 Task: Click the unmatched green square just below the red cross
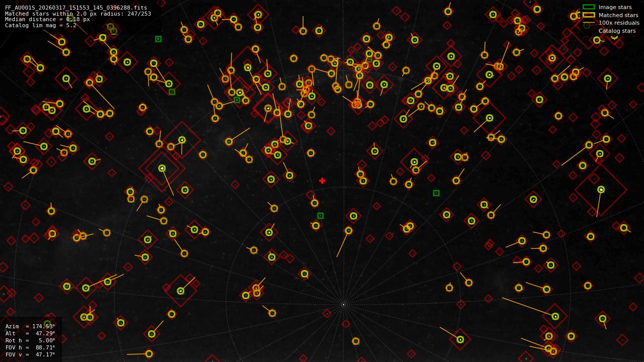tap(320, 215)
